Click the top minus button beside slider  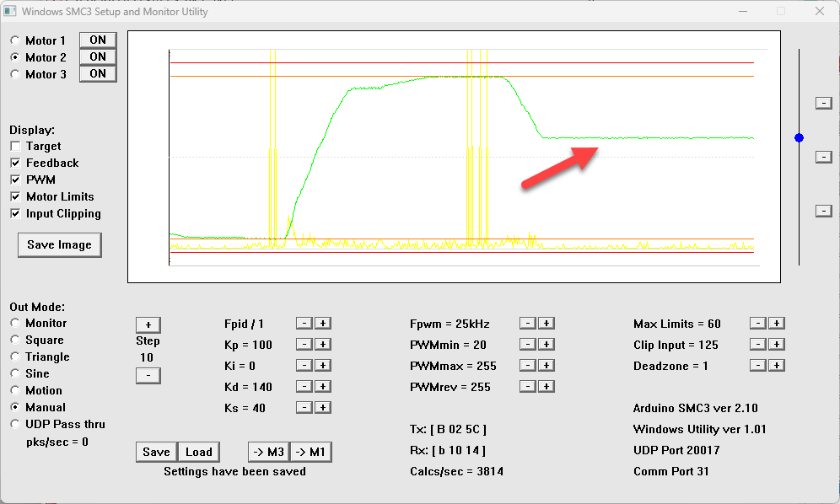[823, 103]
